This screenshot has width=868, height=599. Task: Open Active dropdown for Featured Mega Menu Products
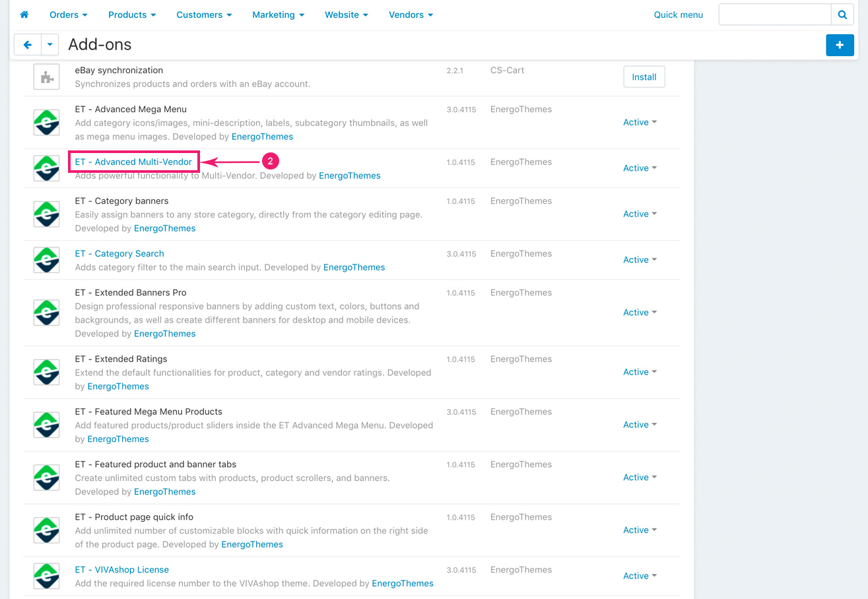[x=640, y=425]
